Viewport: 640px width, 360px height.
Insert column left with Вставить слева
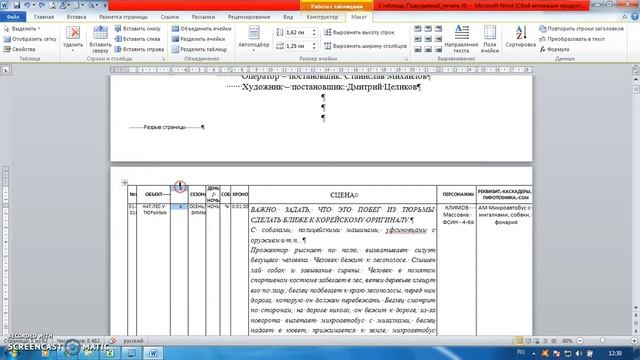point(137,39)
